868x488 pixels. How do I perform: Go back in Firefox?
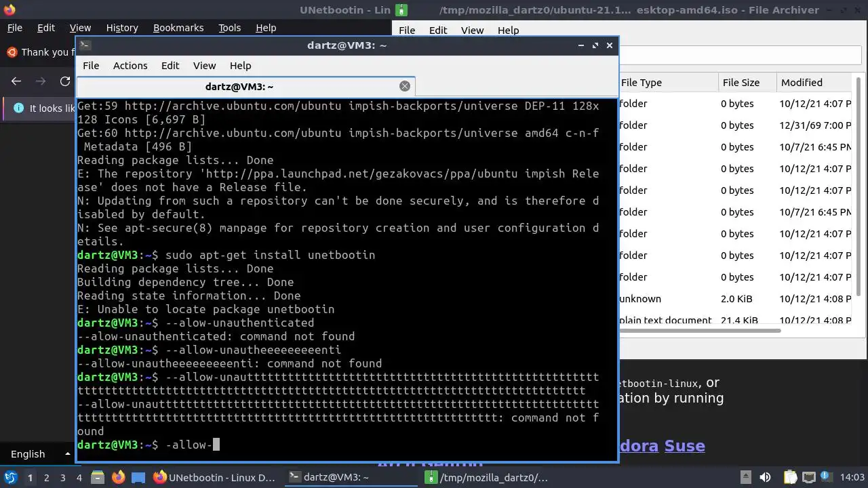16,81
